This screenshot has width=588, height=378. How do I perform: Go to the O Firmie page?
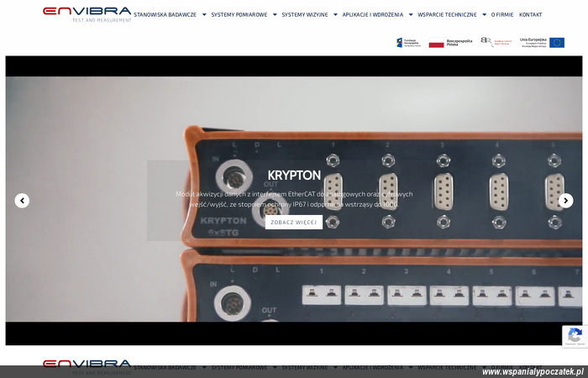click(502, 14)
